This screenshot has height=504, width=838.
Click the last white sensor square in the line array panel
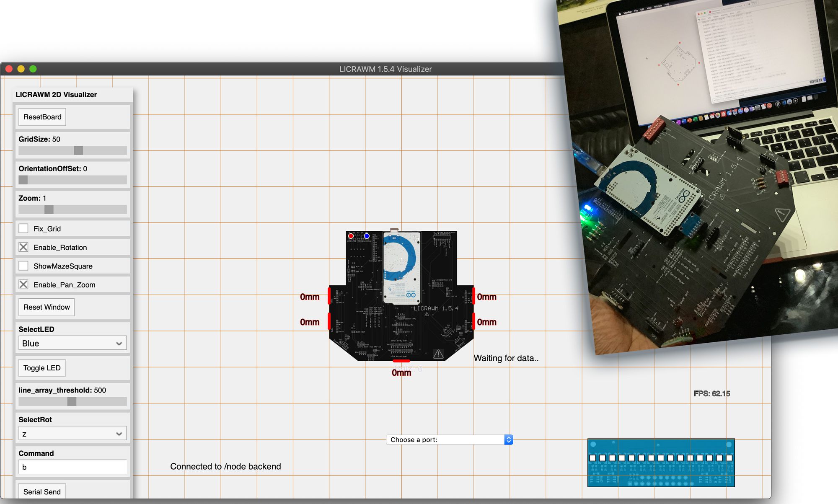pyautogui.click(x=729, y=458)
